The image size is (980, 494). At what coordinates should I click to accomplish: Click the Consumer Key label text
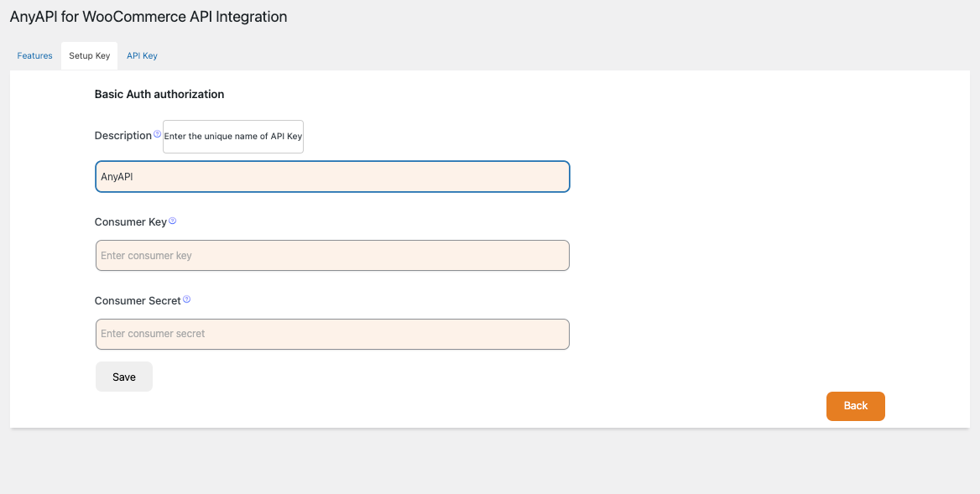pos(130,222)
